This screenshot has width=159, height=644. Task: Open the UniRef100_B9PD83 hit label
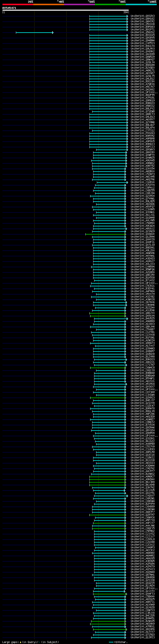[143, 27]
